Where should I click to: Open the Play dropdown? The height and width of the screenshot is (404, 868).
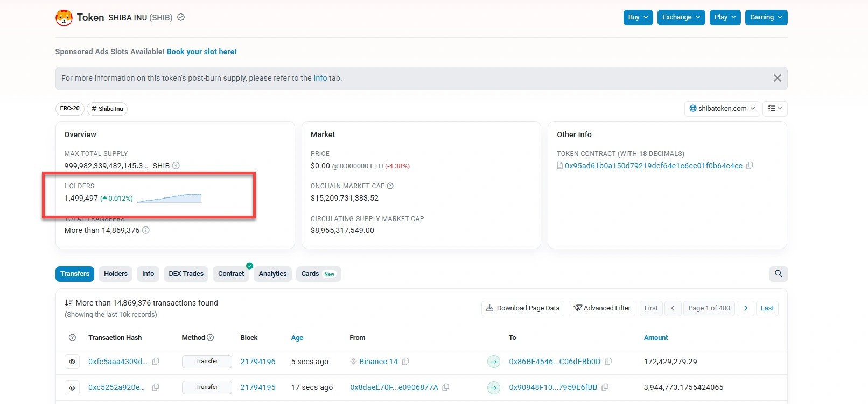[725, 17]
